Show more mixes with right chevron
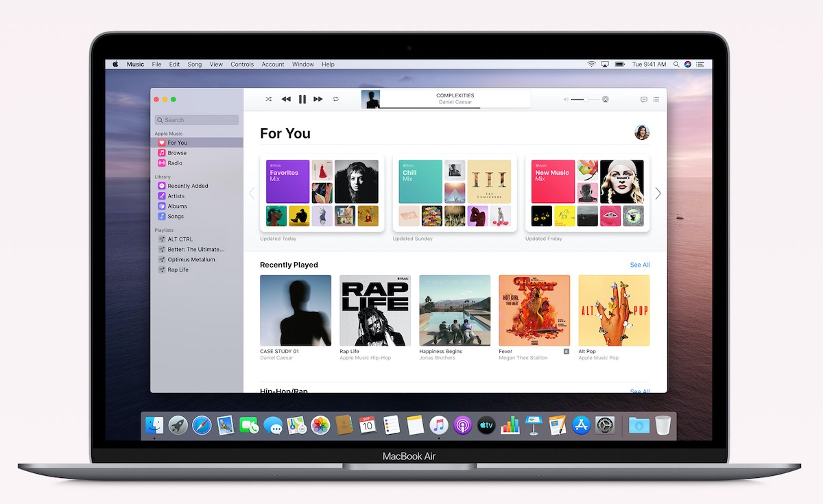The width and height of the screenshot is (823, 504). [x=658, y=193]
